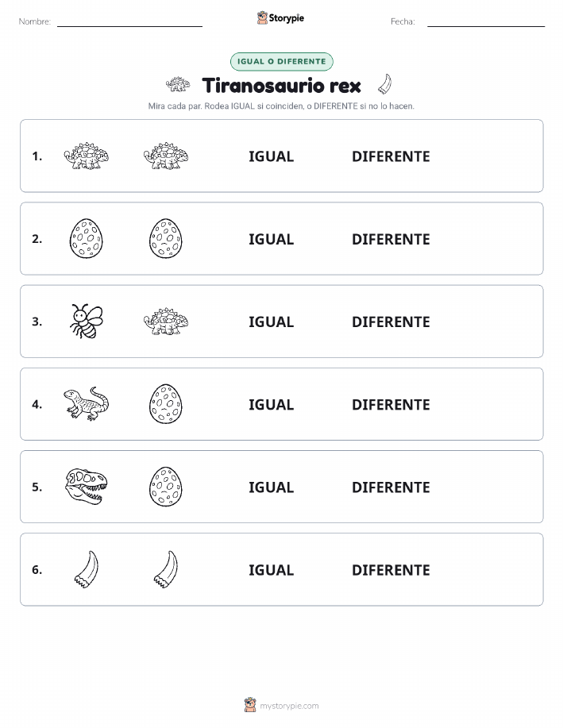The height and width of the screenshot is (728, 563).
Task: Click the second egg in row 2
Action: coord(166,239)
